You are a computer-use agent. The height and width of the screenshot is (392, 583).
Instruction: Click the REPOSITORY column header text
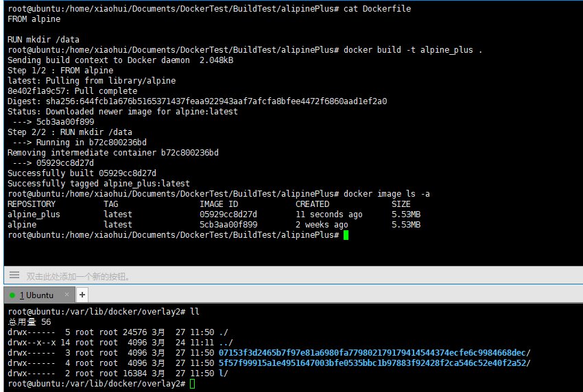(32, 204)
